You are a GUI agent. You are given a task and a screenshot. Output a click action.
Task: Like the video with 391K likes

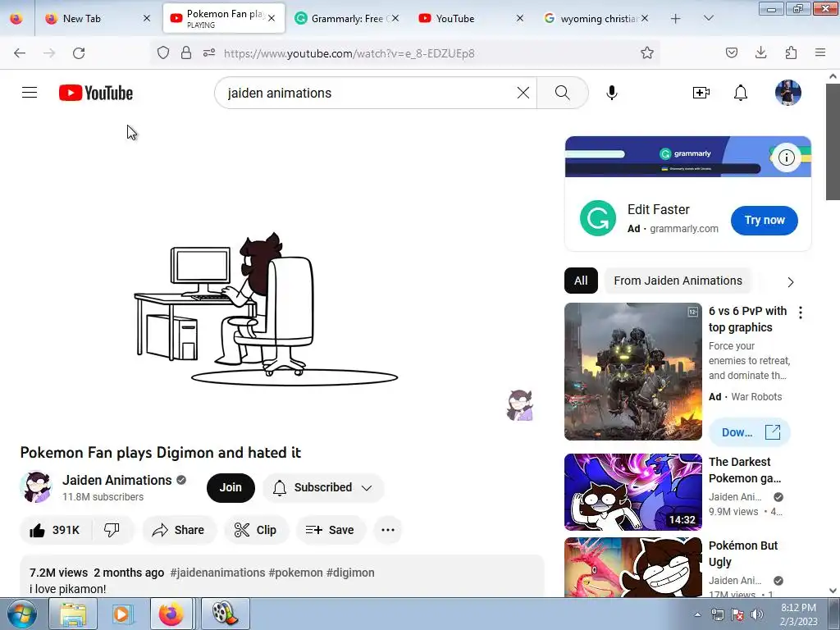point(55,530)
